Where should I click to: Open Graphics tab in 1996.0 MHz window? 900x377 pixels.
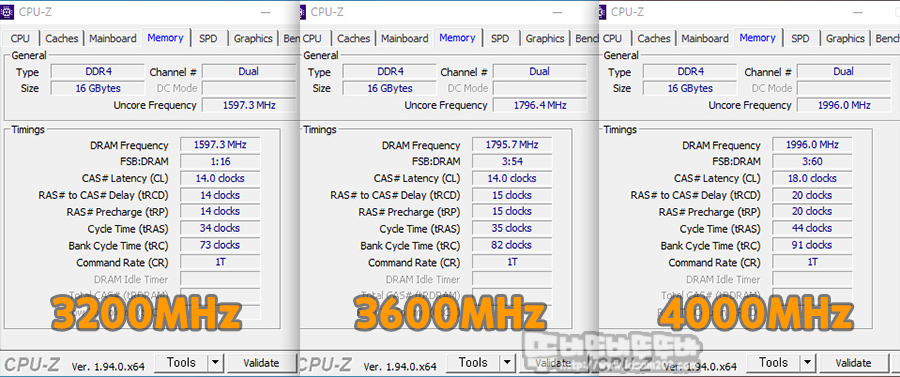845,38
